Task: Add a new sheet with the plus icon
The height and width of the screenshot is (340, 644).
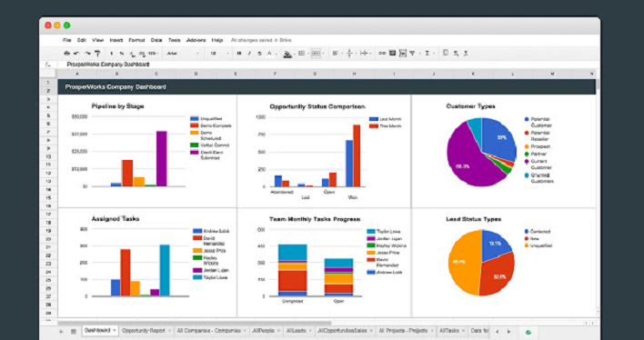Action: [x=62, y=331]
